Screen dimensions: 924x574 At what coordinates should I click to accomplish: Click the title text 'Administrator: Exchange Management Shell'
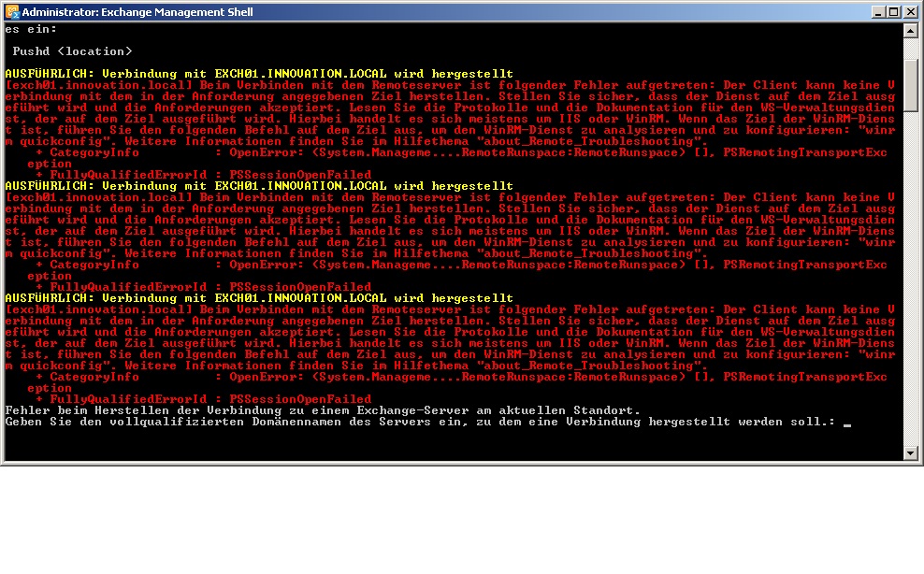137,12
